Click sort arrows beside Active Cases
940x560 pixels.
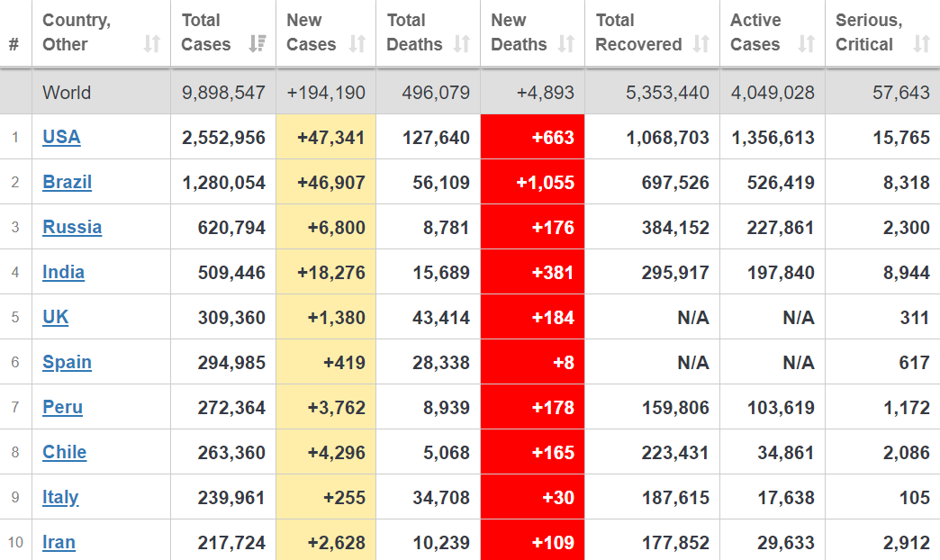coord(807,44)
